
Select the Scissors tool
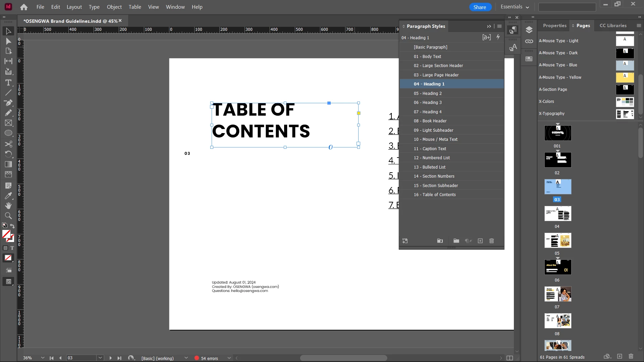pos(8,144)
